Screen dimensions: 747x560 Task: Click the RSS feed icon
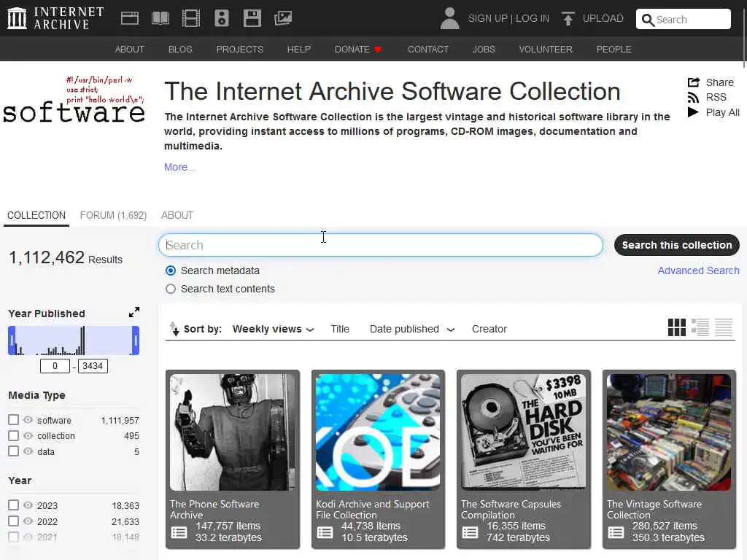693,98
